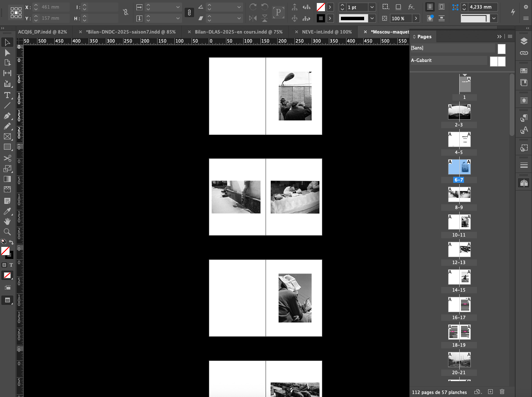The height and width of the screenshot is (397, 532).
Task: Click the create new page icon
Action: pyautogui.click(x=490, y=392)
